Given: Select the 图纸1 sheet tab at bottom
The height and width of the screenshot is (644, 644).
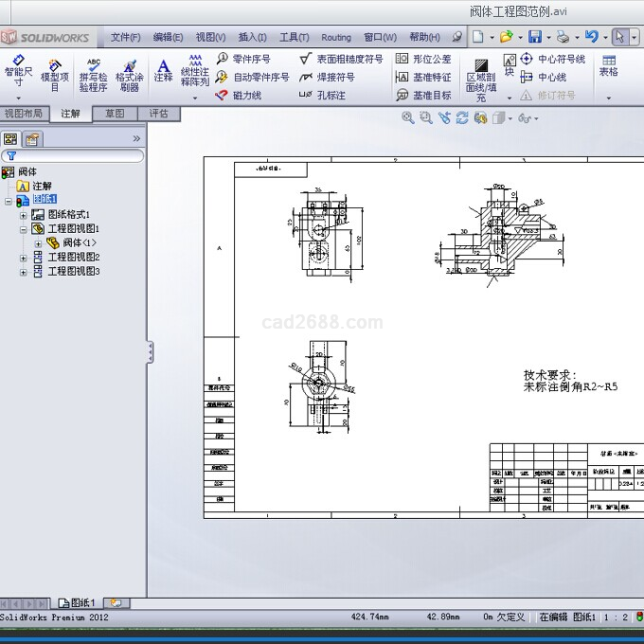Looking at the screenshot, I should (x=78, y=602).
